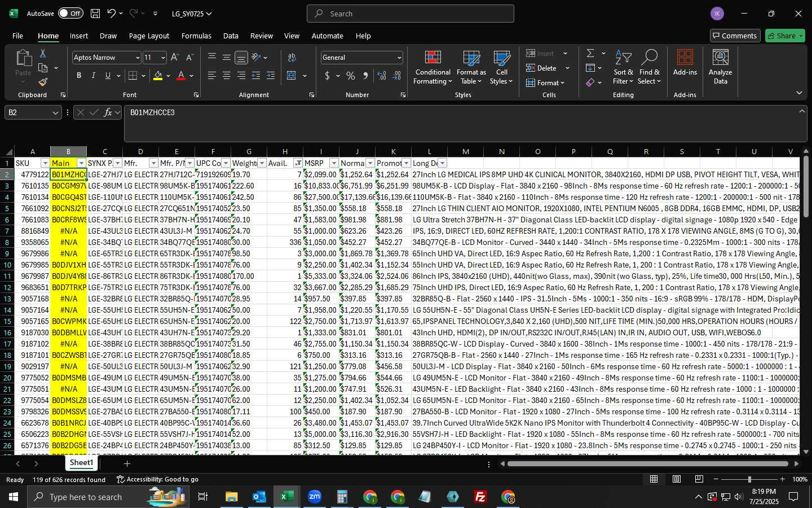Click the Increase Decimal icon
Viewport: 812px width, 508px height.
pos(382,76)
